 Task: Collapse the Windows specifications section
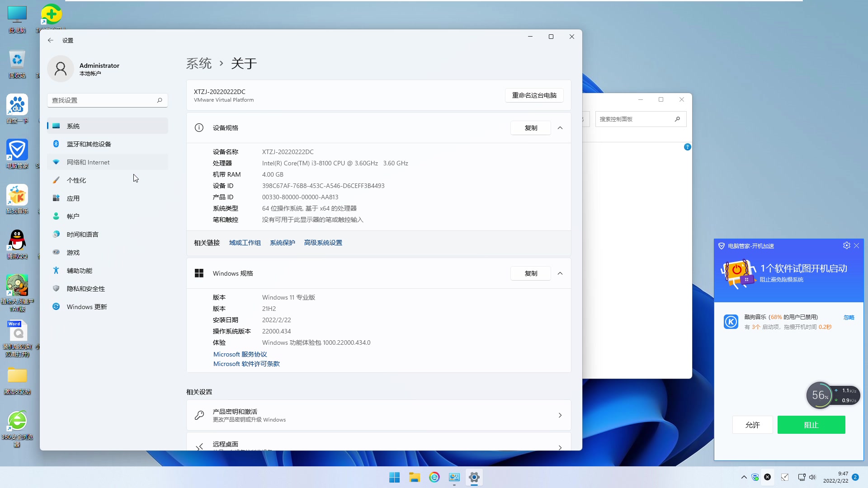point(560,273)
